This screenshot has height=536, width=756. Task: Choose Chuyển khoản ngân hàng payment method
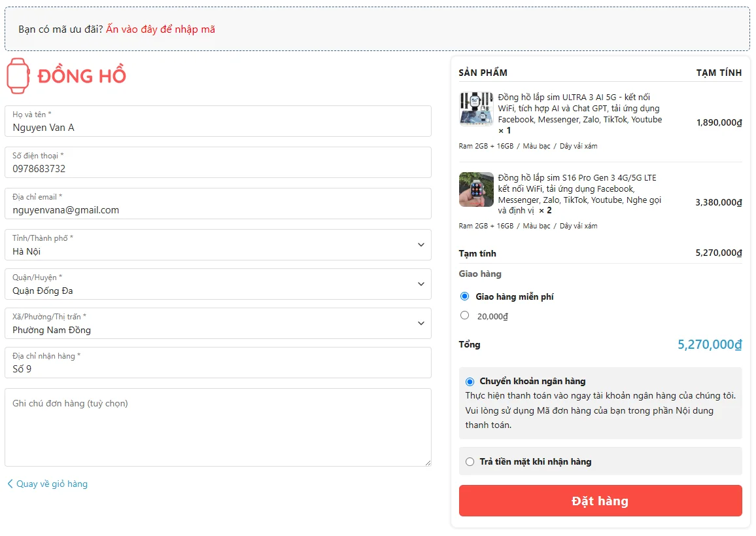pos(470,382)
